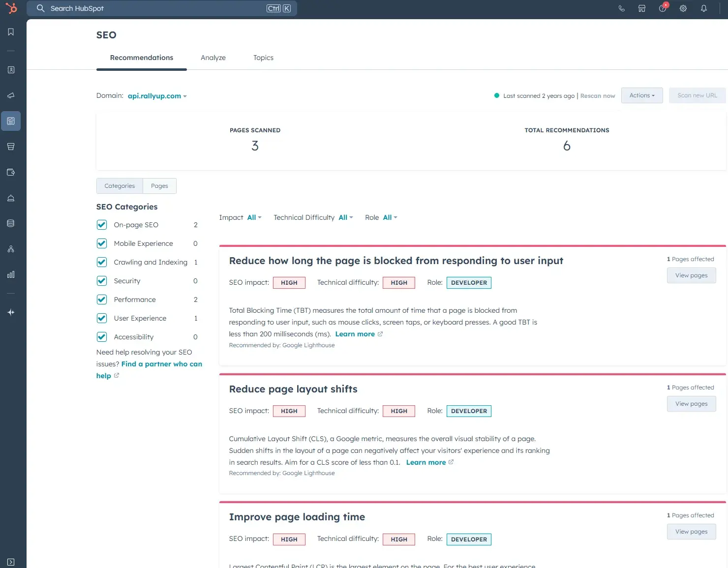Open the Commerce wallet section in the sidebar
This screenshot has height=568, width=728.
coord(10,172)
